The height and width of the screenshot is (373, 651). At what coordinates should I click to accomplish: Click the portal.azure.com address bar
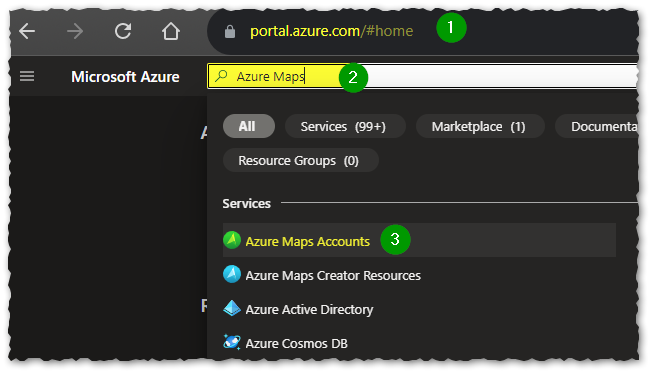click(x=331, y=31)
